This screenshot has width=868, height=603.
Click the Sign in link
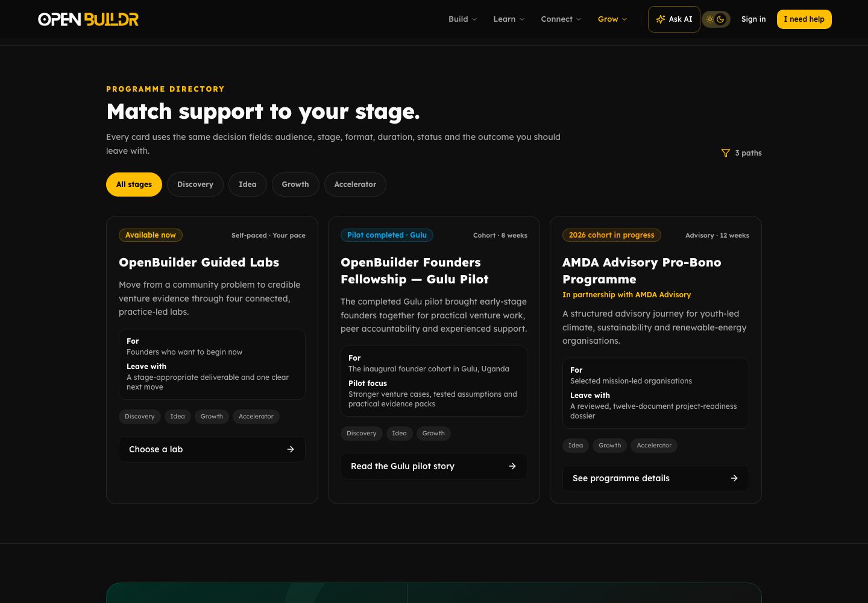(x=753, y=19)
